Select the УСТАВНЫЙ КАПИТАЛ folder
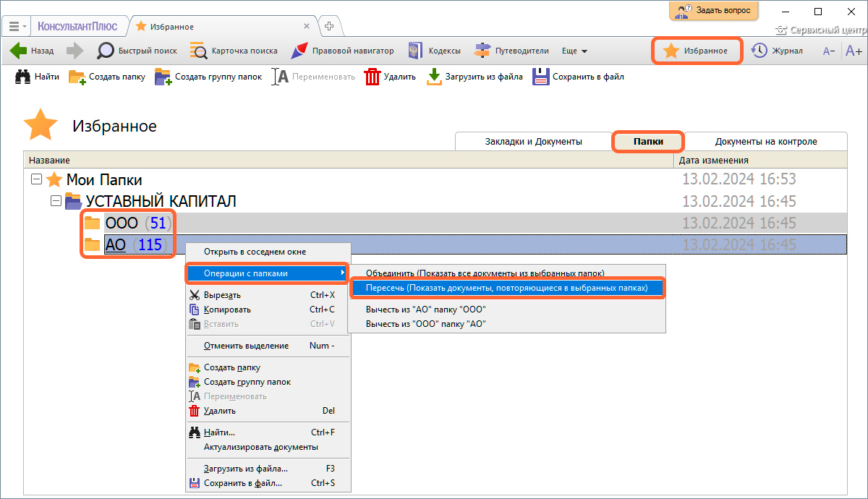 tap(161, 201)
